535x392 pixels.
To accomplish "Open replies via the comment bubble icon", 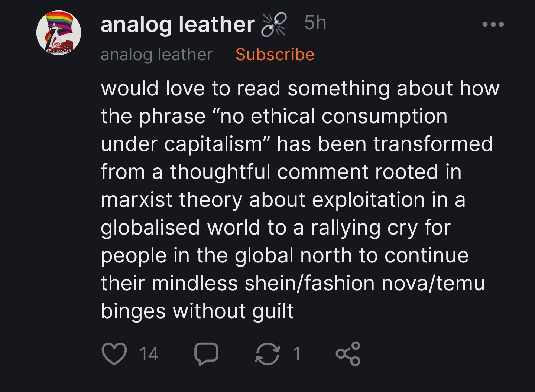I will (x=206, y=354).
